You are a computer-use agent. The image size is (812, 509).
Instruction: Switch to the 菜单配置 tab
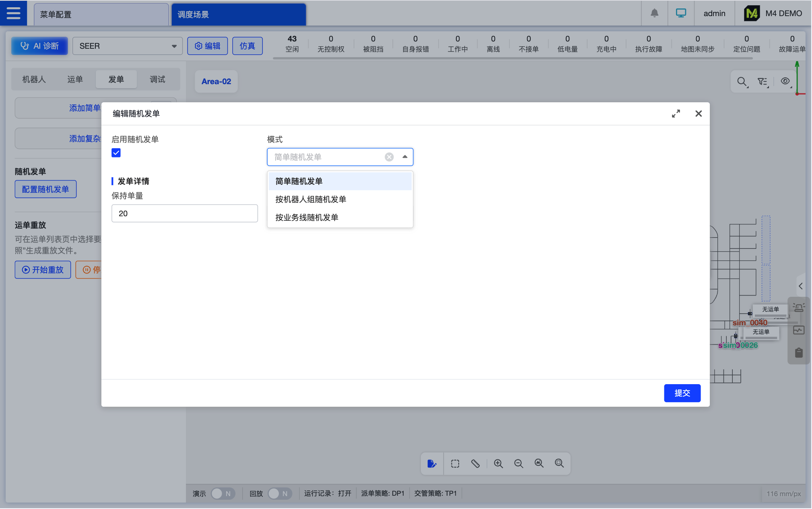[101, 14]
